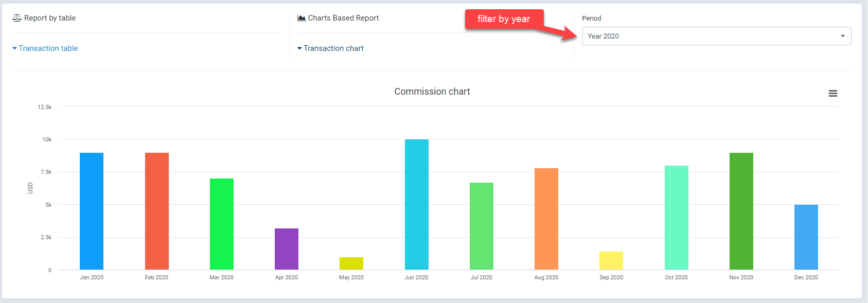
Task: Click the Dec 2020 blue bar
Action: [x=806, y=237]
